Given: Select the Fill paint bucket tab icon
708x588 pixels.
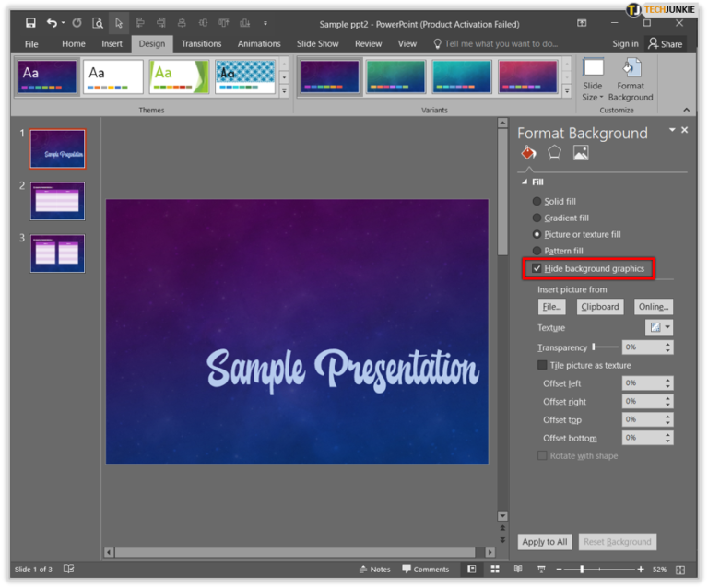Looking at the screenshot, I should coord(529,153).
